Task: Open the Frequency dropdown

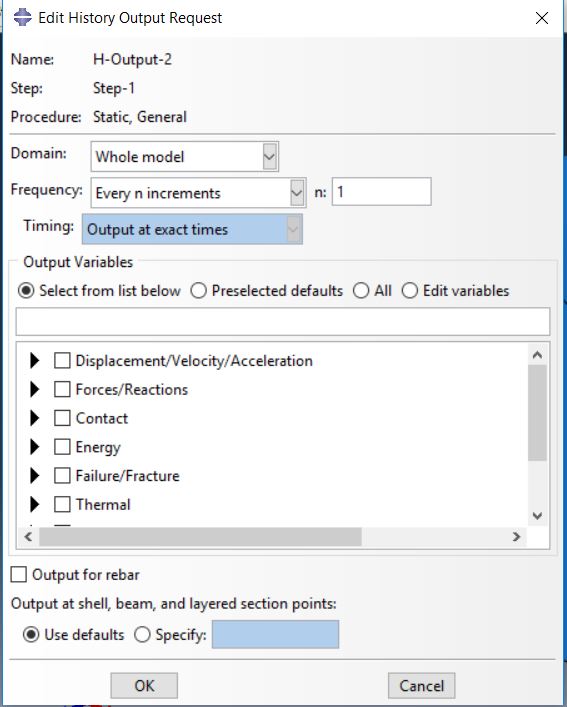Action: point(198,193)
